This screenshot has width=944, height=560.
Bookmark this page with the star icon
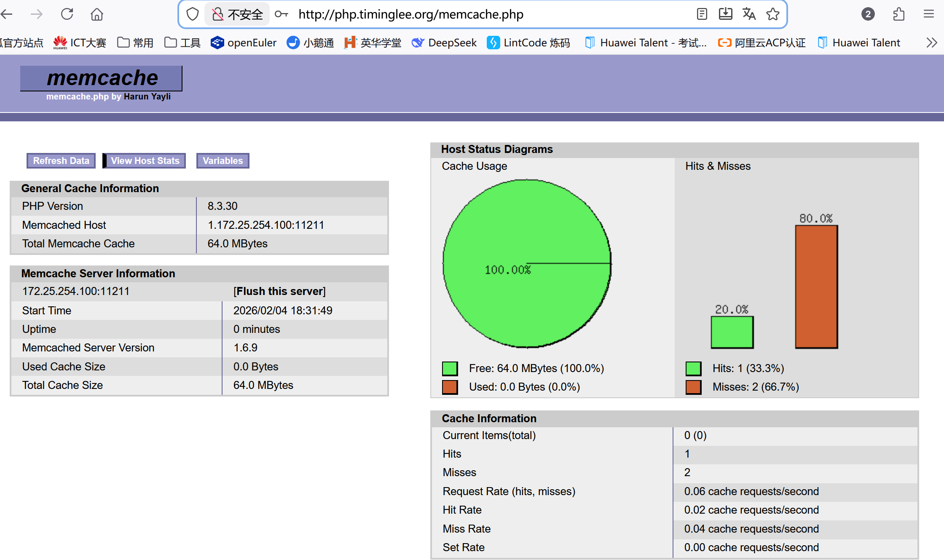pyautogui.click(x=773, y=14)
